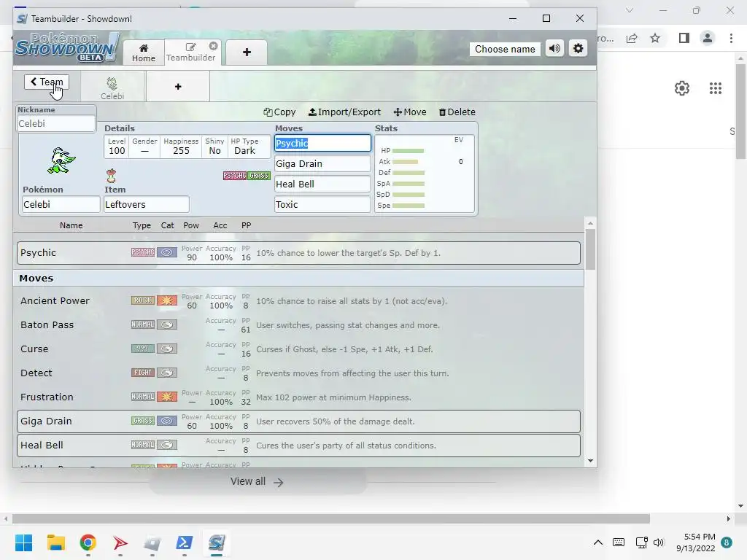Screen dimensions: 747x560
Task: Click the Grass type badge in details
Action: 259,176
